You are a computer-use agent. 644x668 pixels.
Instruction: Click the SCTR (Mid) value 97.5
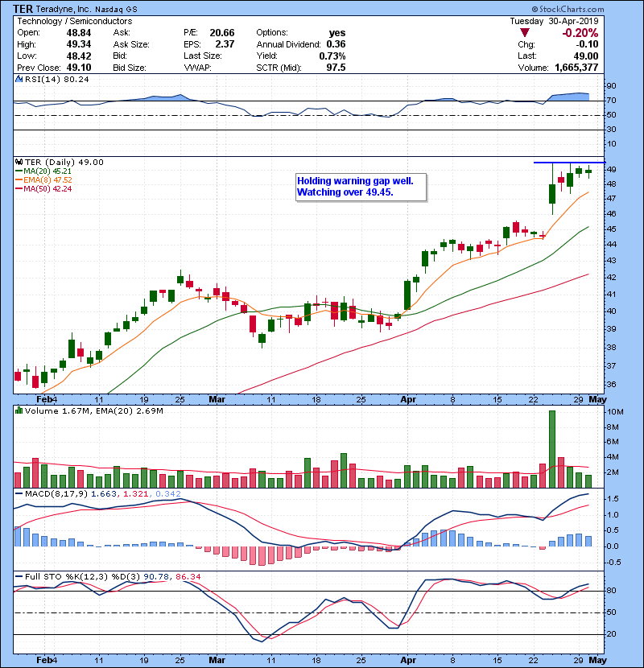pos(336,68)
